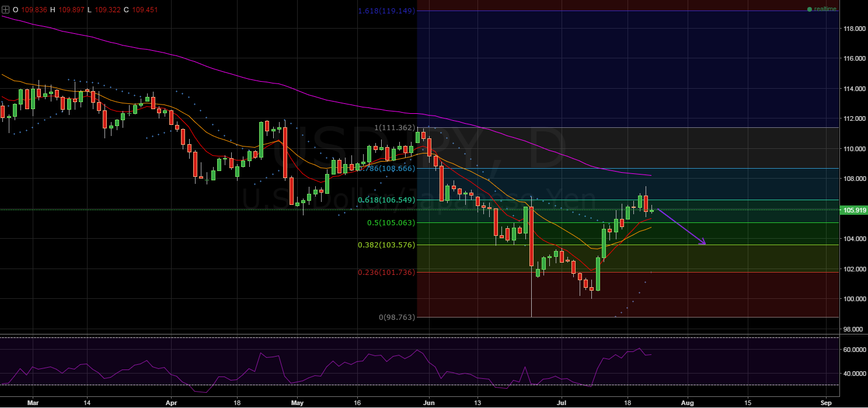This screenshot has width=868, height=408.
Task: Click the green realtime status indicator
Action: [810, 9]
